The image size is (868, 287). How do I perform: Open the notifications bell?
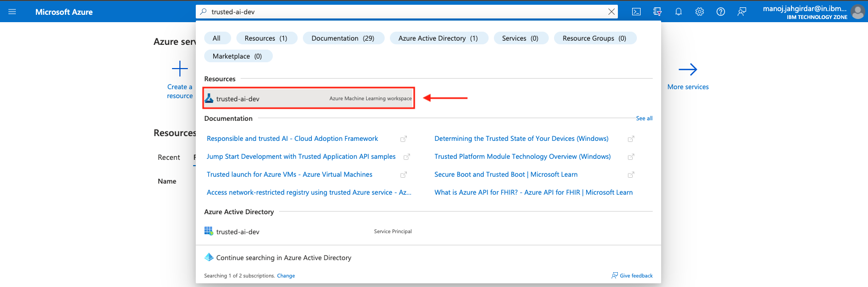(679, 12)
